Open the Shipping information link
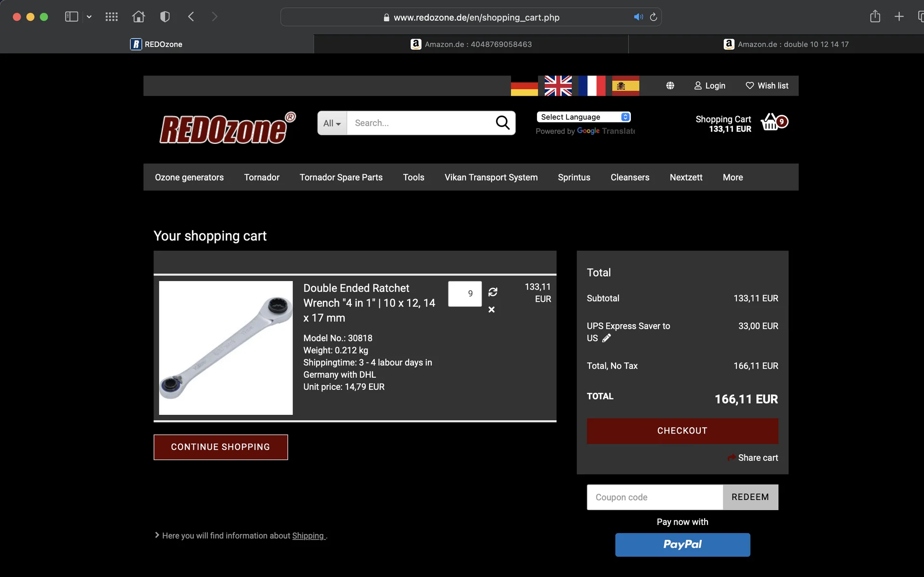This screenshot has height=577, width=924. [308, 536]
